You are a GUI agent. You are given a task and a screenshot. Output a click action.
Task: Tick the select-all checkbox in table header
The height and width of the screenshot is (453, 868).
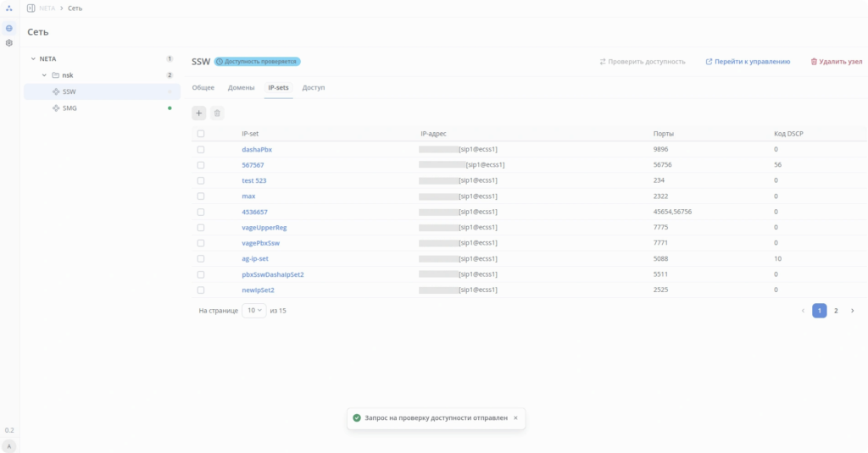[200, 134]
